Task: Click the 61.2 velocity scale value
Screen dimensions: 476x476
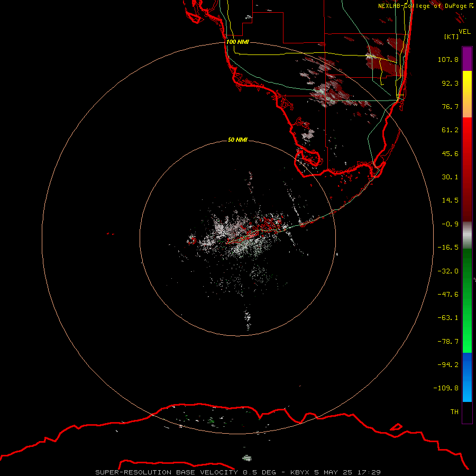Action: click(450, 130)
